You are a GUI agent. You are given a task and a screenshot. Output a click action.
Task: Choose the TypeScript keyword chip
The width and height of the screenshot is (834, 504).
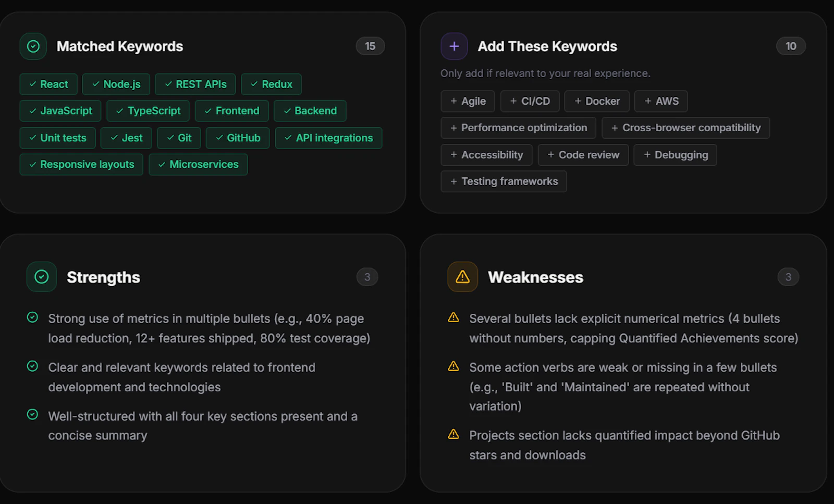pos(148,111)
